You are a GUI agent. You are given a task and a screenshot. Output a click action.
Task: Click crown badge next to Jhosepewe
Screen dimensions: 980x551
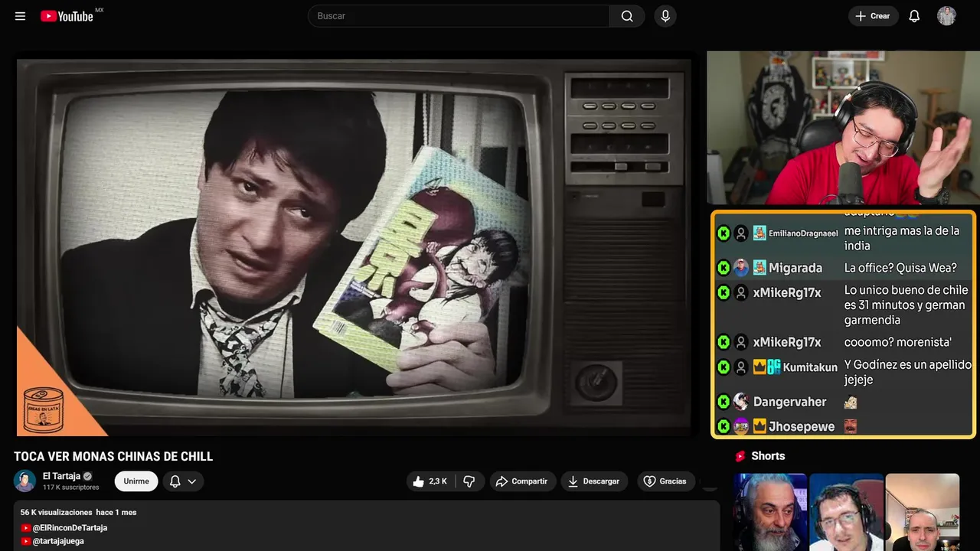click(759, 426)
